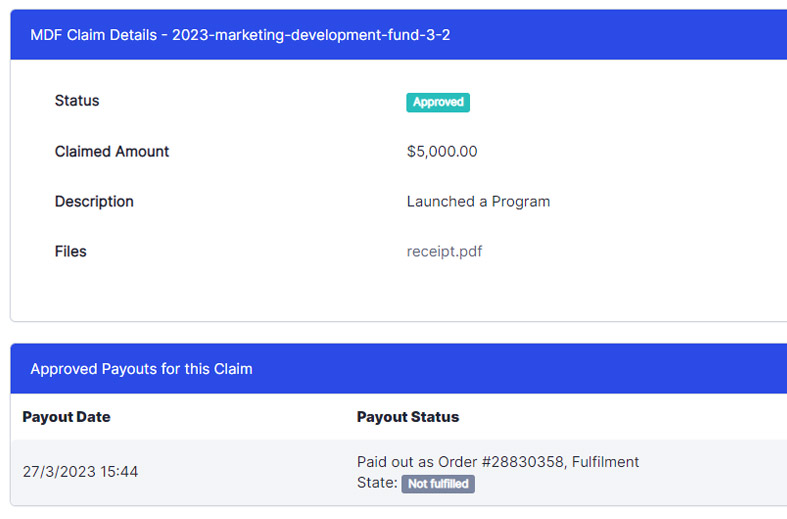Screen dimensions: 787x519
Task: Click the Description field label
Action: pos(94,202)
